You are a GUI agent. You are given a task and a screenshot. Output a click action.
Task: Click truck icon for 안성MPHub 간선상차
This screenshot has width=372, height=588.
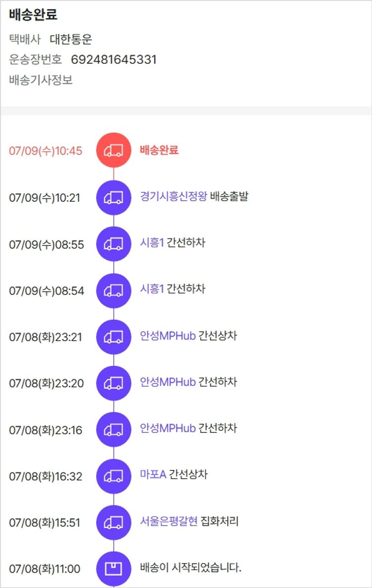point(114,337)
